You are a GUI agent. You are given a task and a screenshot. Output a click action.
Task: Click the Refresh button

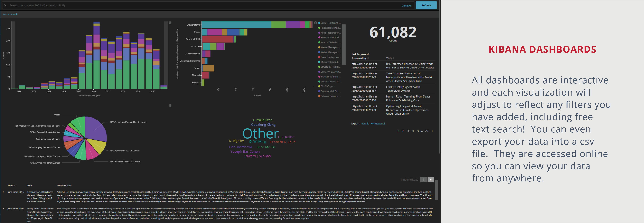426,5
